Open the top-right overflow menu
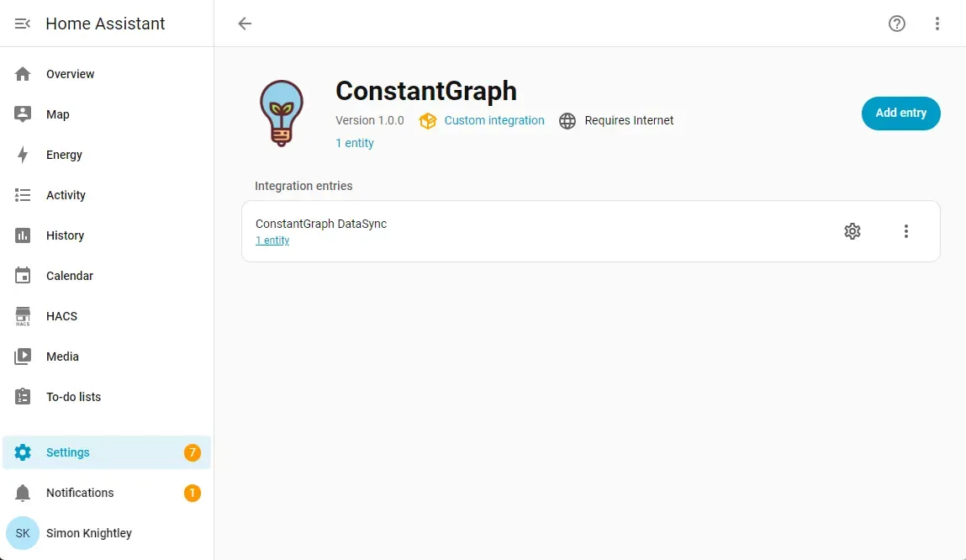The image size is (966, 560). coord(937,24)
